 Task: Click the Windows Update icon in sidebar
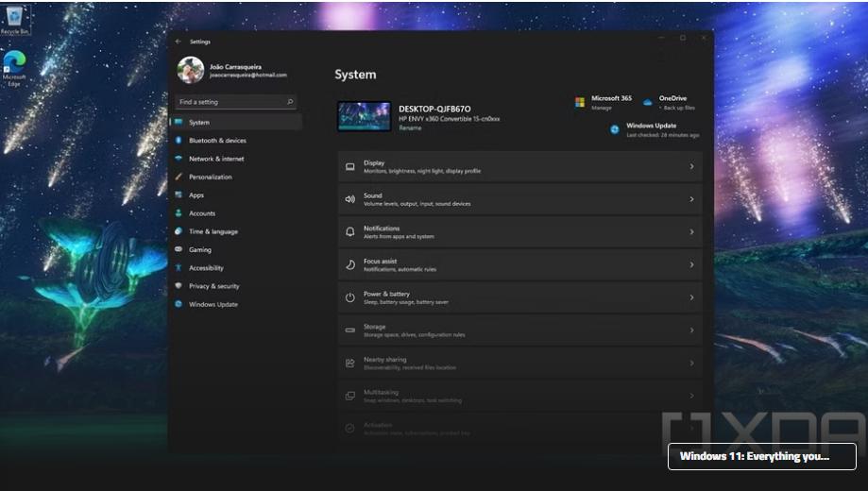click(x=179, y=304)
